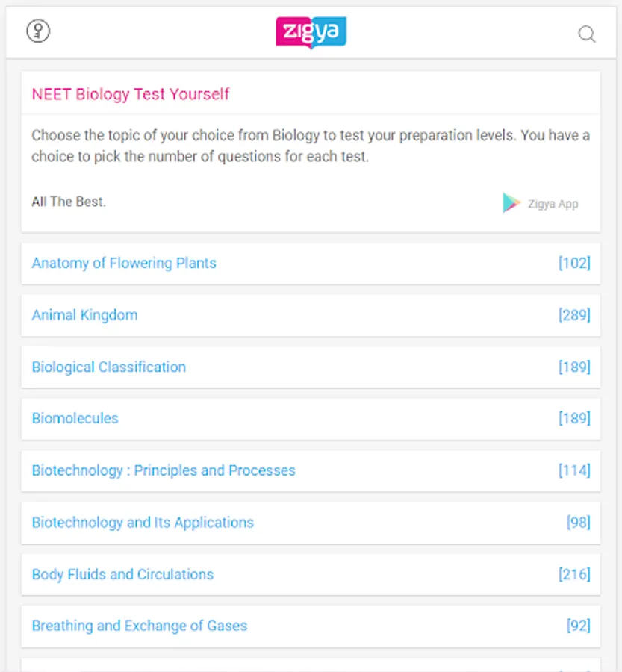Click the user profile icon in header
This screenshot has width=622, height=672.
(x=38, y=31)
